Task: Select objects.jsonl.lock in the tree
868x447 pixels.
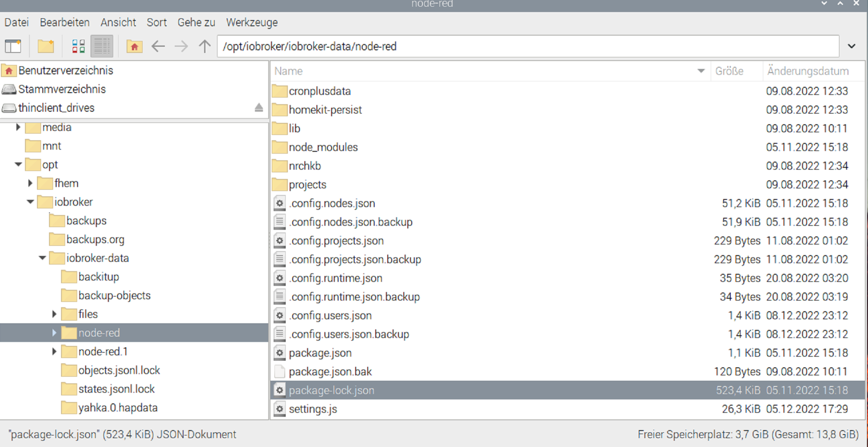Action: click(x=111, y=370)
